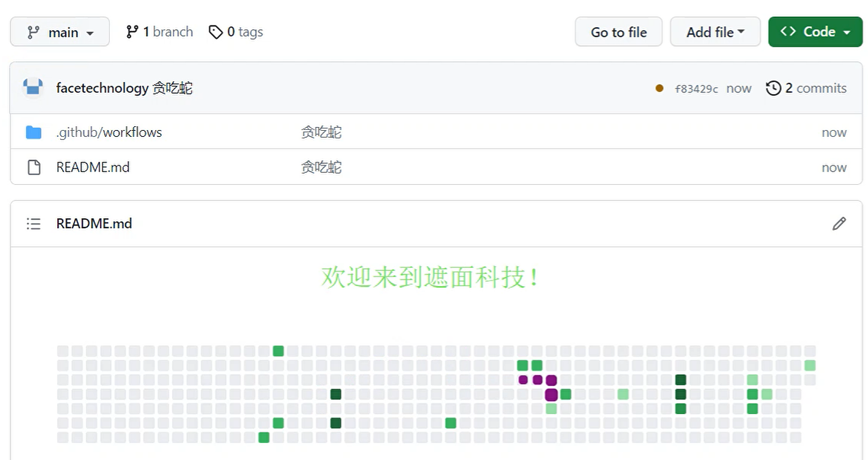Click the table of contents icon on README header

coord(33,223)
